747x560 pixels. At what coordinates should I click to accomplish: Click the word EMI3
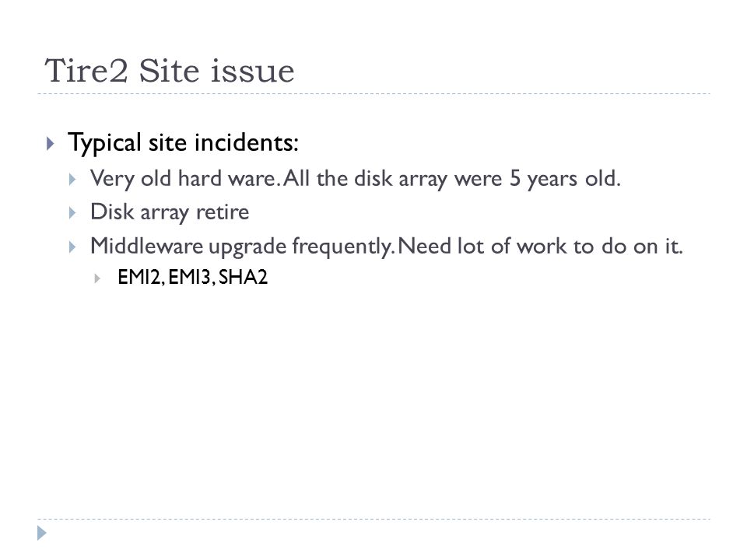click(x=189, y=277)
